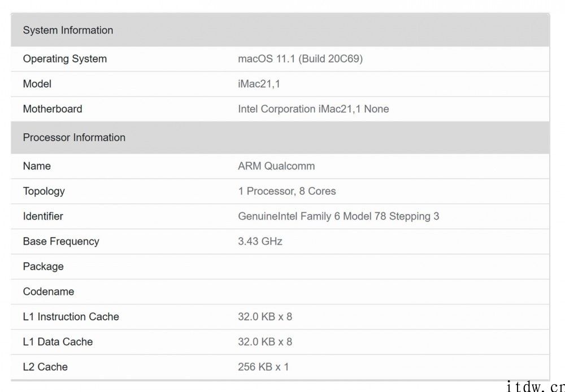Select the Topology label
This screenshot has height=392, width=565.
pyautogui.click(x=44, y=191)
